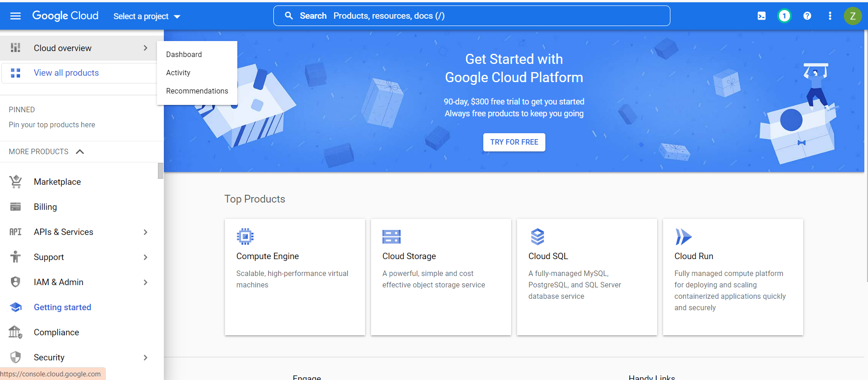Collapse the MORE PRODUCTS section
Screen dimensions: 868x380
(80, 151)
